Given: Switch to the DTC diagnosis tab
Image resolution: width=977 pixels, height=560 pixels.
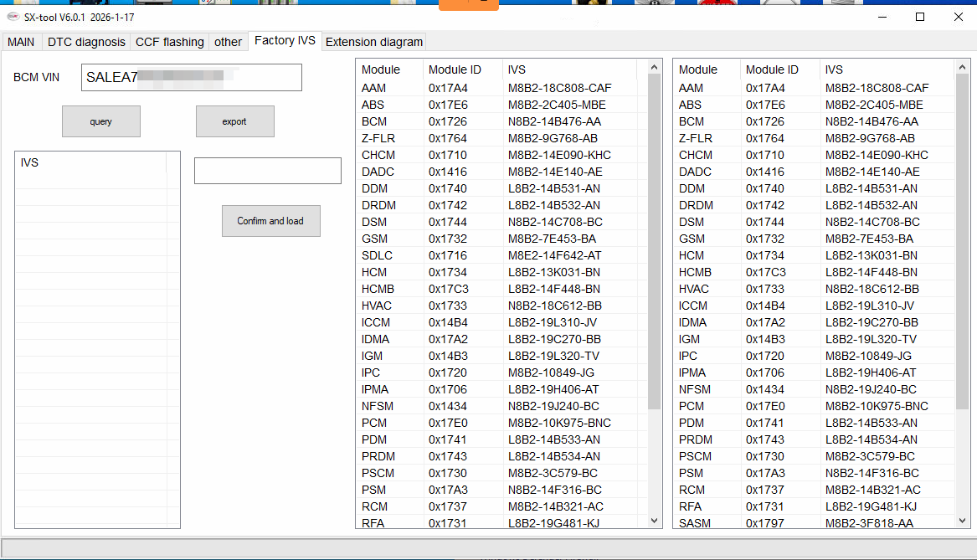Looking at the screenshot, I should tap(86, 42).
